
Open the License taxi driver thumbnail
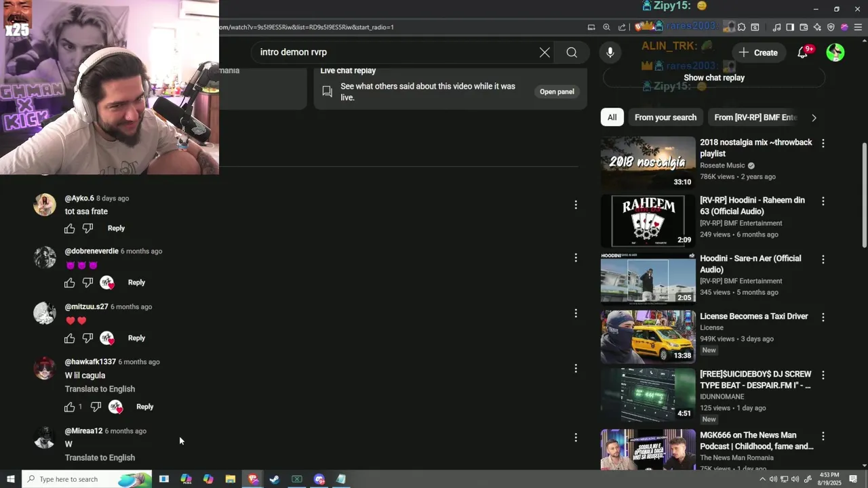pyautogui.click(x=648, y=337)
